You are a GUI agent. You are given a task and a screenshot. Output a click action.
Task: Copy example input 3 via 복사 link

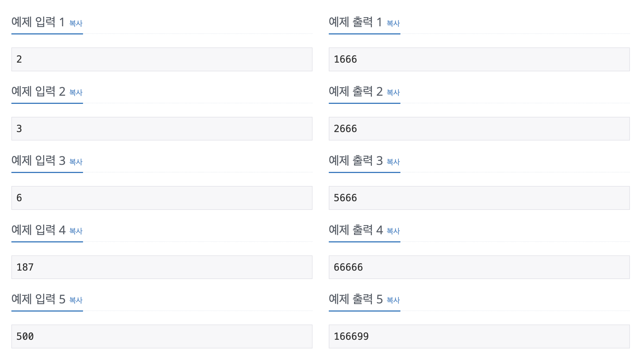(x=76, y=162)
